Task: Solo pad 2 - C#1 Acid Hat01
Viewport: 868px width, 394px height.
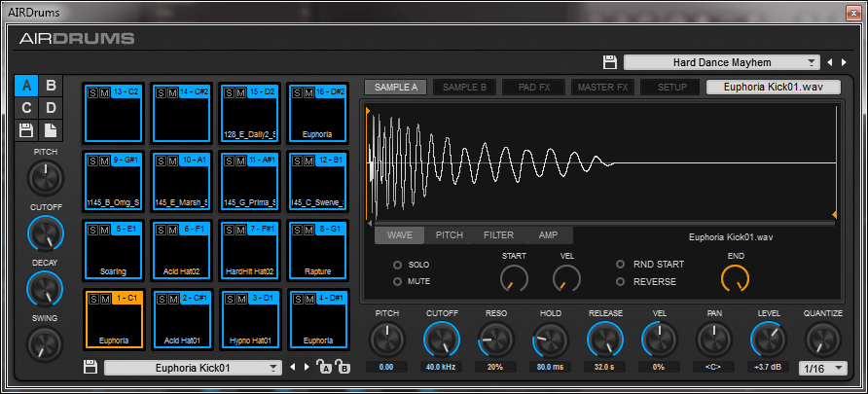Action: [161, 299]
